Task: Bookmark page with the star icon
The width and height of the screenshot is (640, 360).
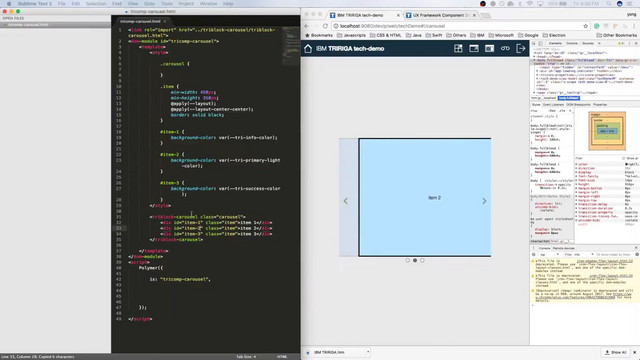Action: tap(585, 26)
